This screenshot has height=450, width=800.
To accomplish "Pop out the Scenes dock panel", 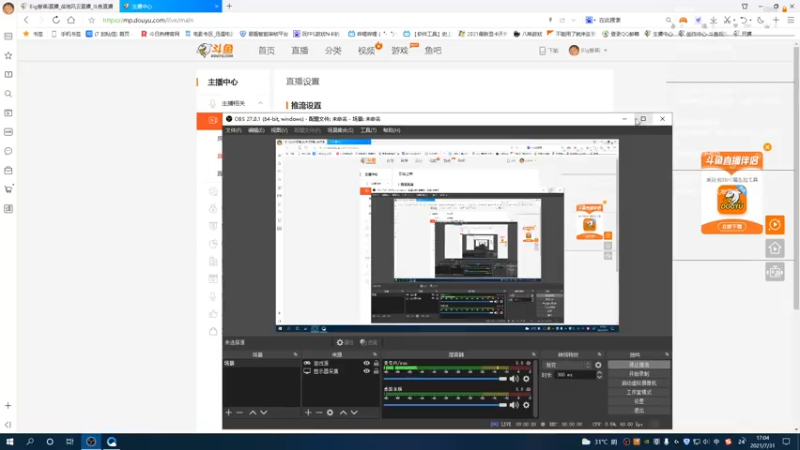I will tap(295, 354).
